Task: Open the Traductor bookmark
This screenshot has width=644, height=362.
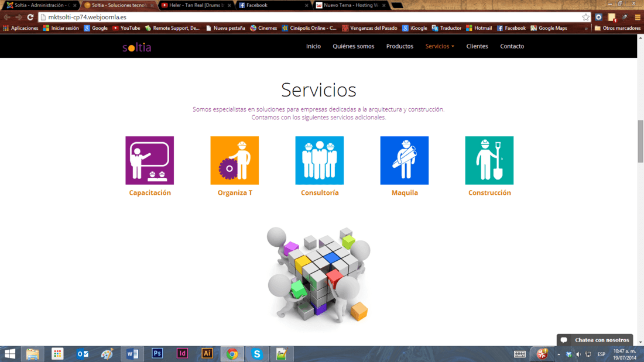Action: click(x=447, y=28)
